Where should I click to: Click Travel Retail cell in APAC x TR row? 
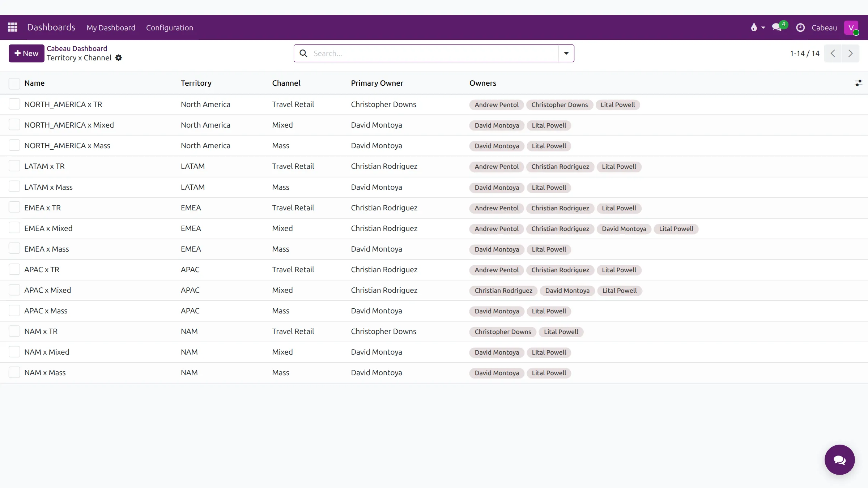click(293, 270)
